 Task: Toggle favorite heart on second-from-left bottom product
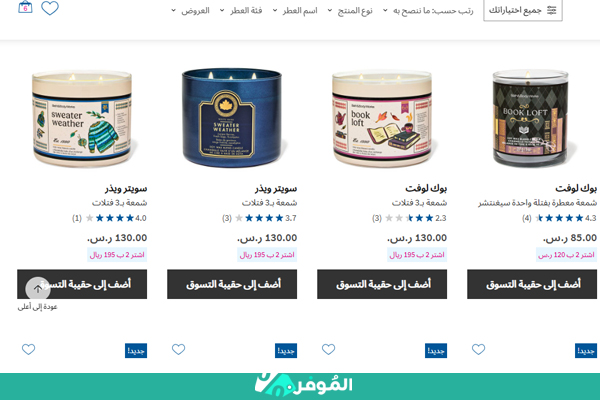pyautogui.click(x=178, y=349)
